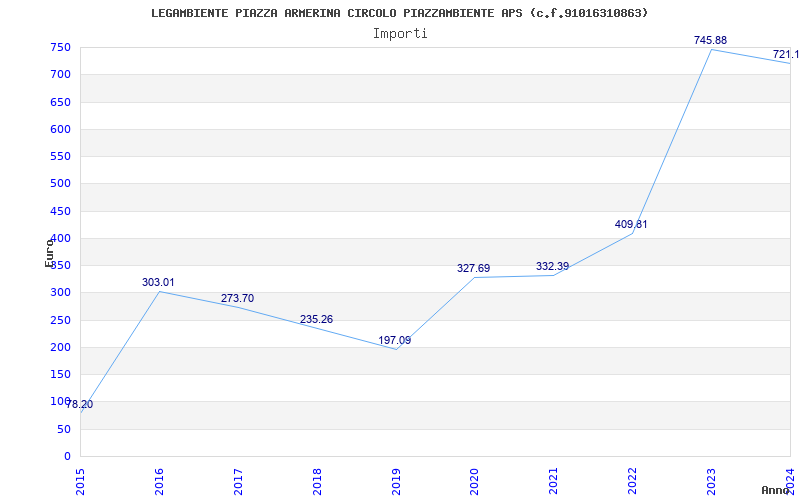The width and height of the screenshot is (800, 500).
Task: Click the 150 y-axis tick label
Action: tap(60, 374)
